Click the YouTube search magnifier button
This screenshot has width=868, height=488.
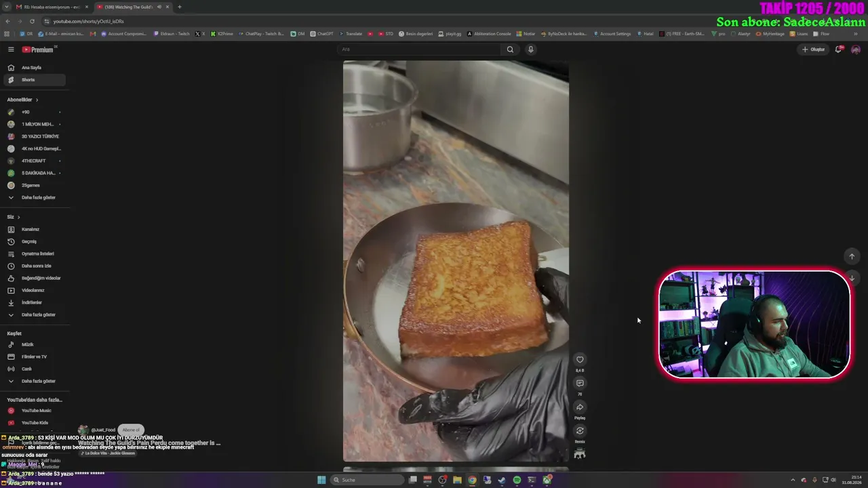[510, 49]
